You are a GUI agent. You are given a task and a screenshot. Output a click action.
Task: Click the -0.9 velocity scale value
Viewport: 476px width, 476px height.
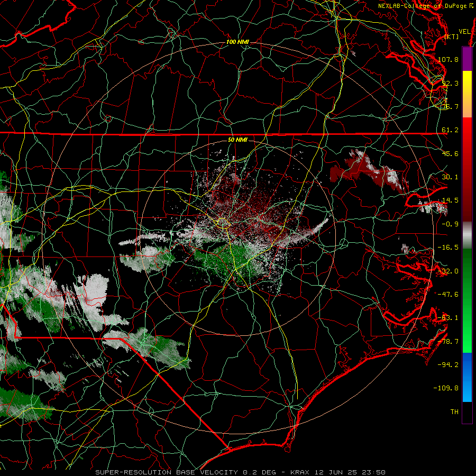pos(450,224)
